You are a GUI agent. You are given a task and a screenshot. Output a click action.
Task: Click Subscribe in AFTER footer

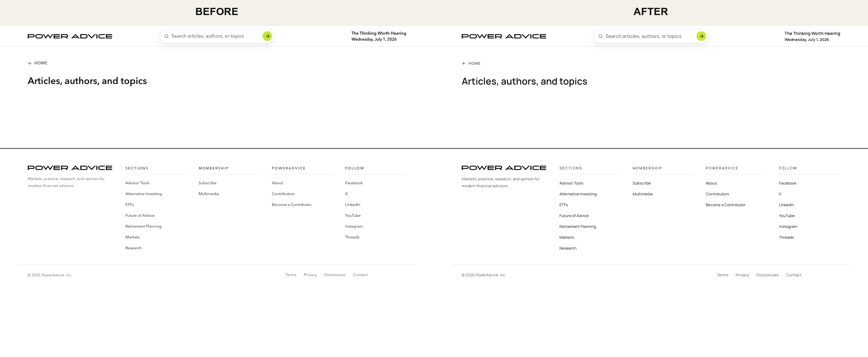point(642,183)
